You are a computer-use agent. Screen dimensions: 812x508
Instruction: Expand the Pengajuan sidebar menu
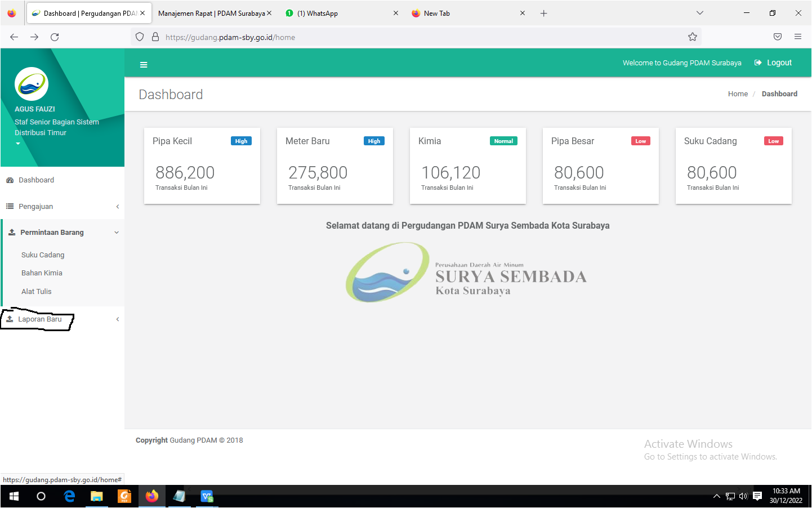tap(63, 207)
